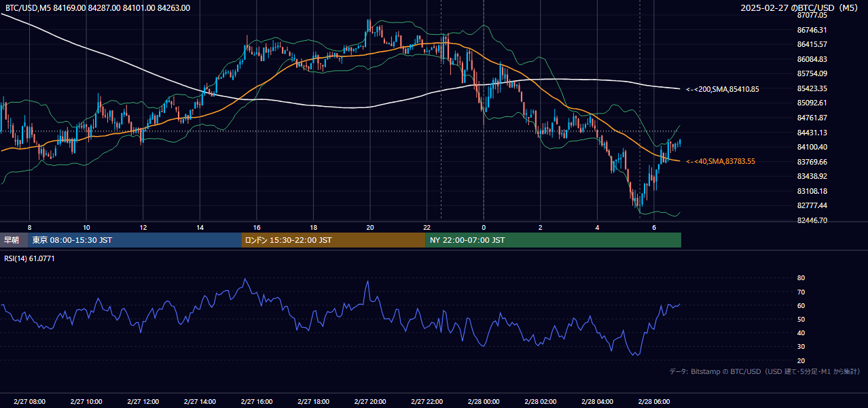Click RSI scale value 30
Screen dimensions: 868x408
point(801,346)
